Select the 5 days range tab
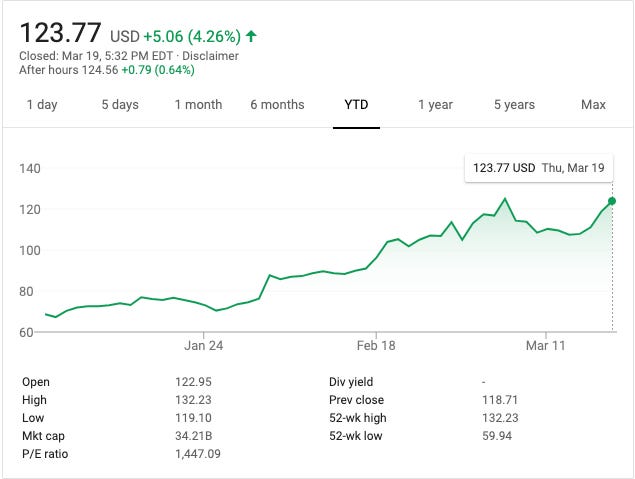 click(122, 105)
